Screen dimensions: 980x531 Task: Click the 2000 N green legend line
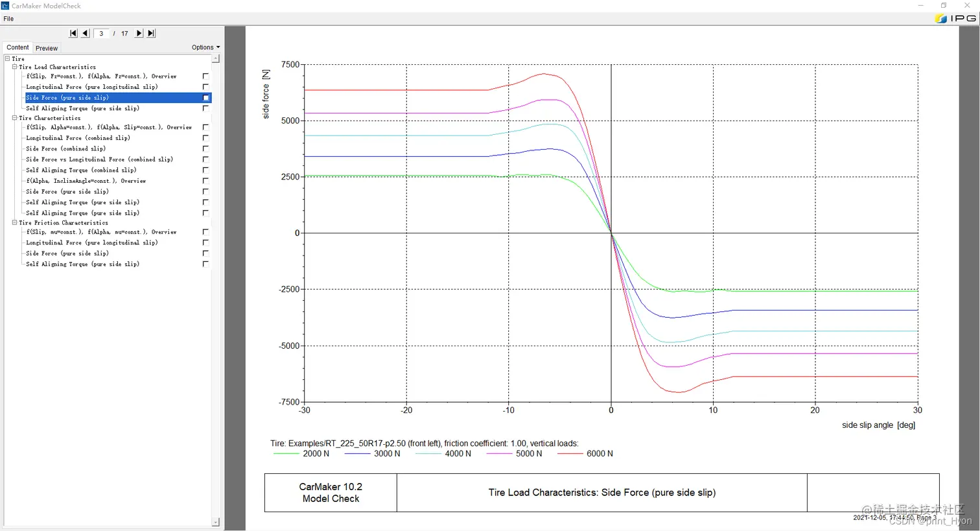click(x=286, y=454)
